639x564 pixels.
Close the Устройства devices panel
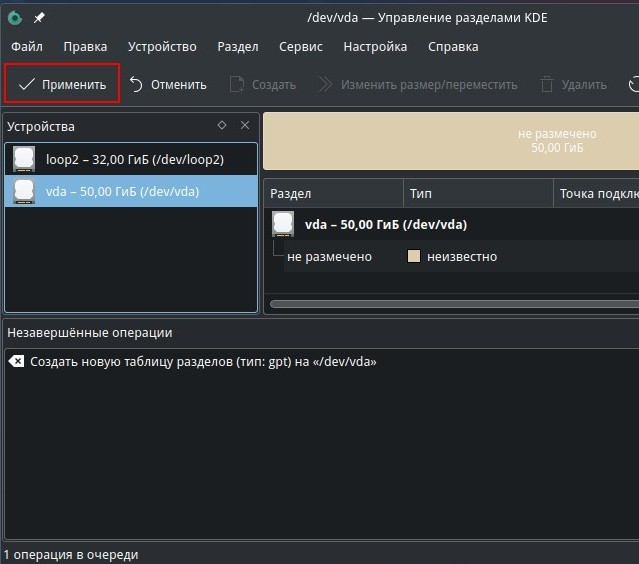coord(245,126)
